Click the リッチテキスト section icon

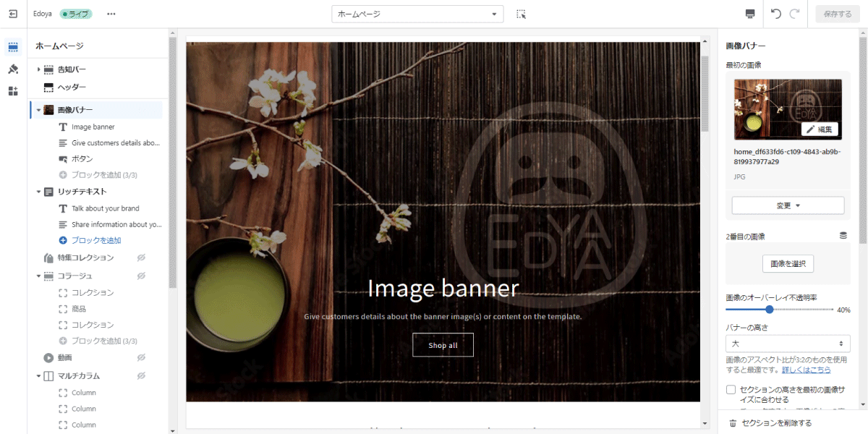(48, 192)
